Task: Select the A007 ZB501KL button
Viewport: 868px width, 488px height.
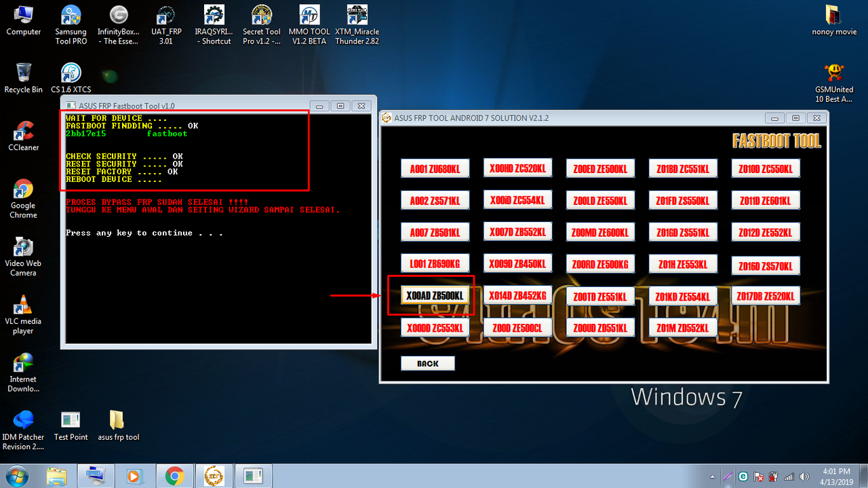Action: coord(435,232)
